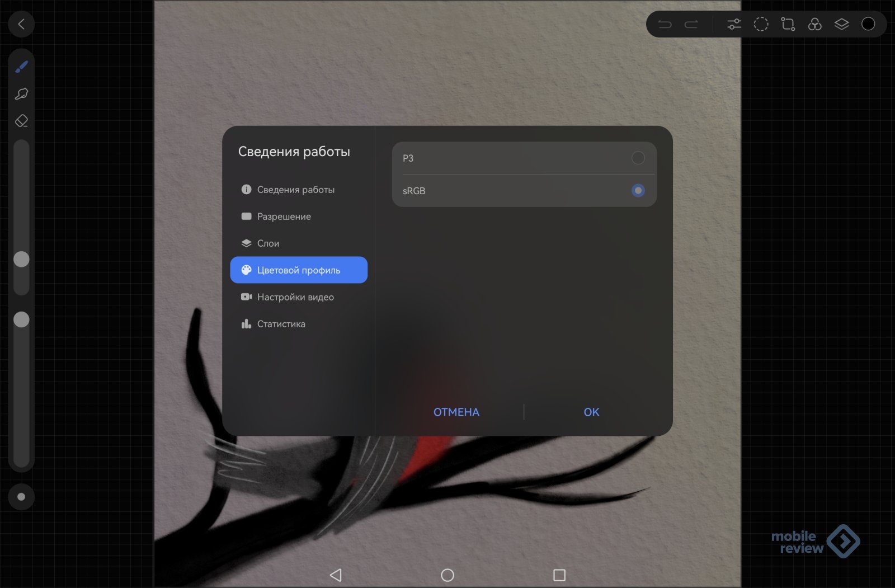The image size is (895, 588).
Task: Select the Smudge tool
Action: click(x=21, y=94)
